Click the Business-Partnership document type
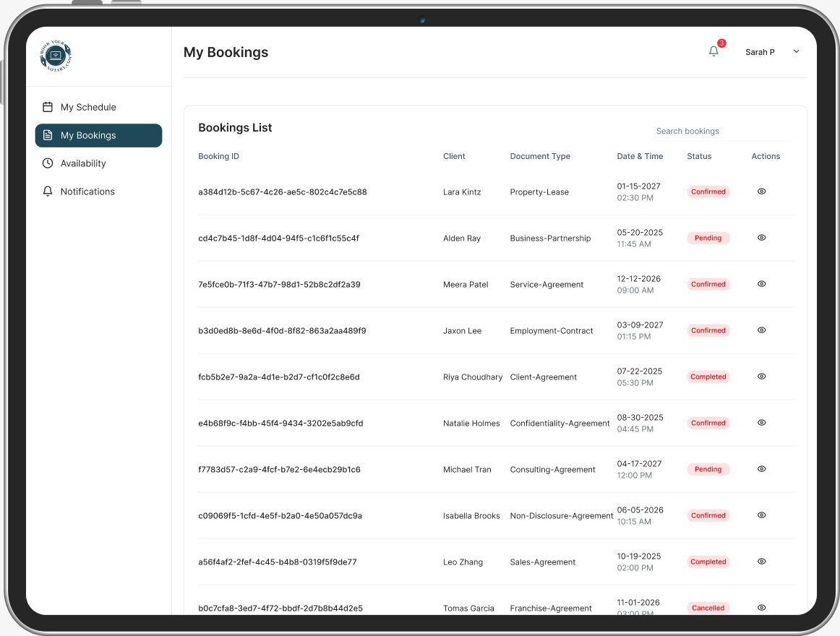 click(x=550, y=238)
